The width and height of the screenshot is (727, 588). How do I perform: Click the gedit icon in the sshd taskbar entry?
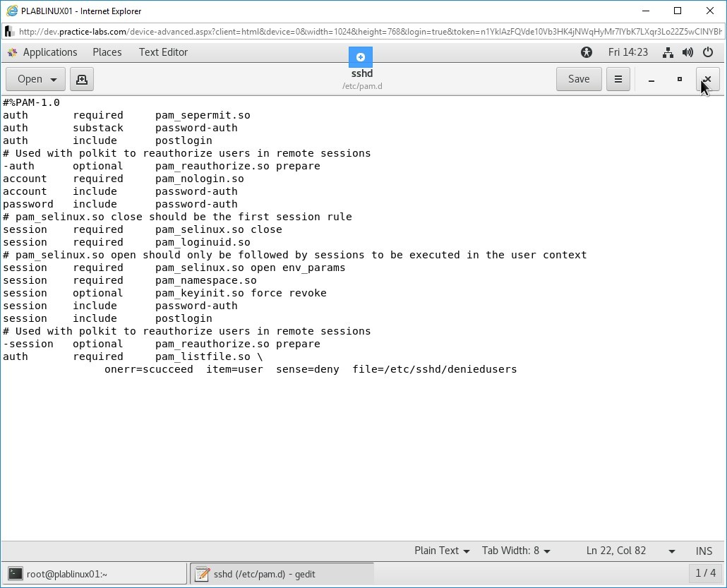point(203,573)
